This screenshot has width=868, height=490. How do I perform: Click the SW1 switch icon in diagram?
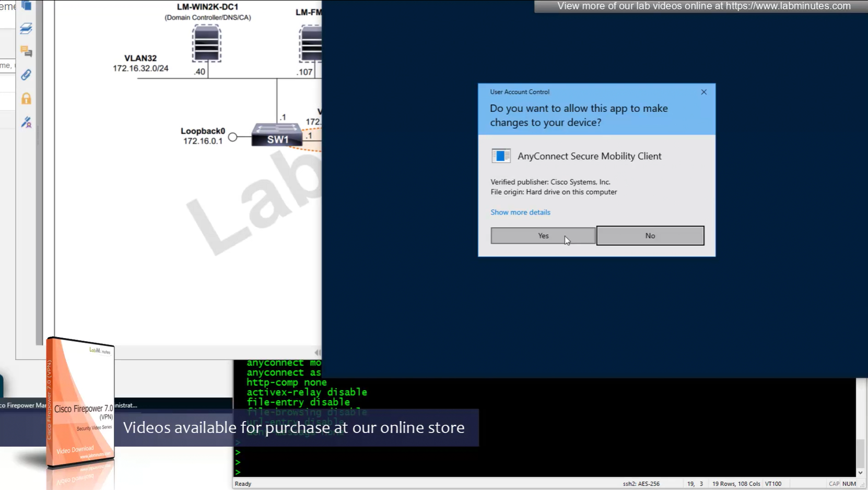[x=277, y=135]
